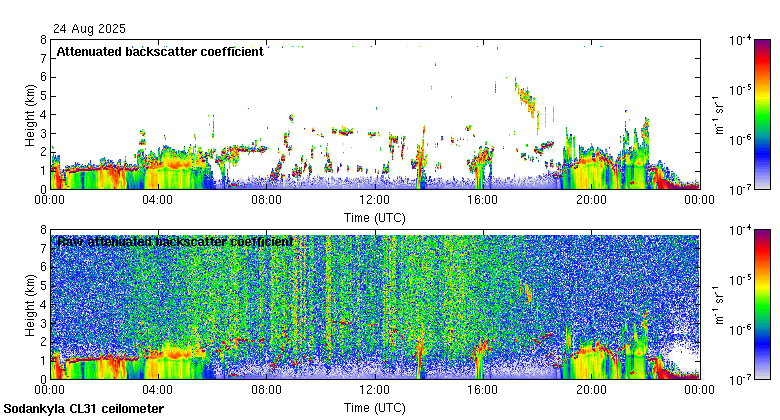The image size is (780, 420).
Task: Click height tick '7' on the Raw backscatter plot
Action: coord(44,248)
